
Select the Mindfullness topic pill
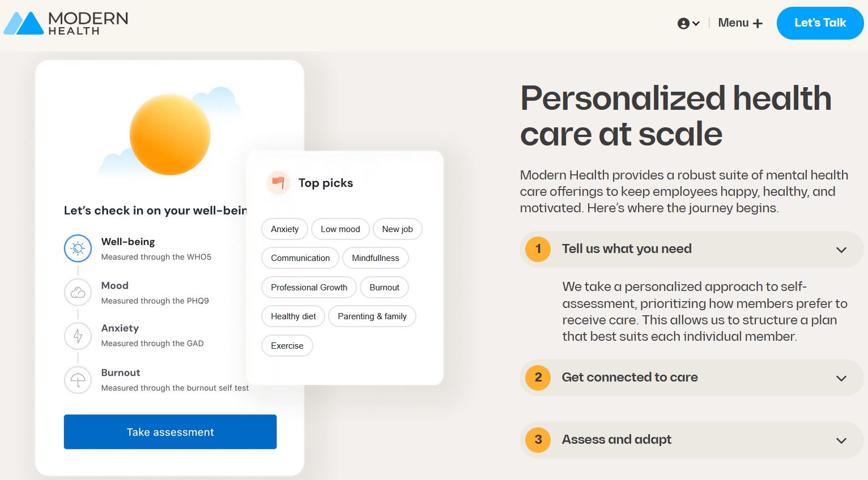click(375, 258)
